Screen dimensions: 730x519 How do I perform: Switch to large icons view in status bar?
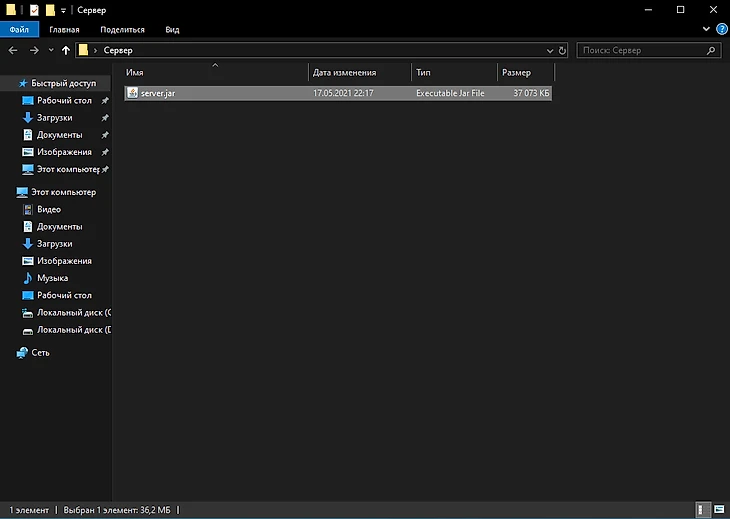click(x=718, y=509)
